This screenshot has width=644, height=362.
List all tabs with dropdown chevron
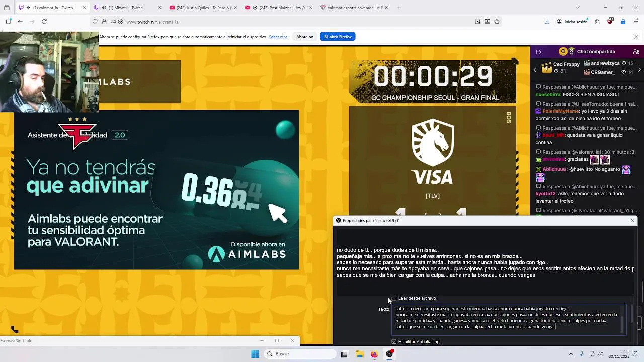tap(577, 8)
